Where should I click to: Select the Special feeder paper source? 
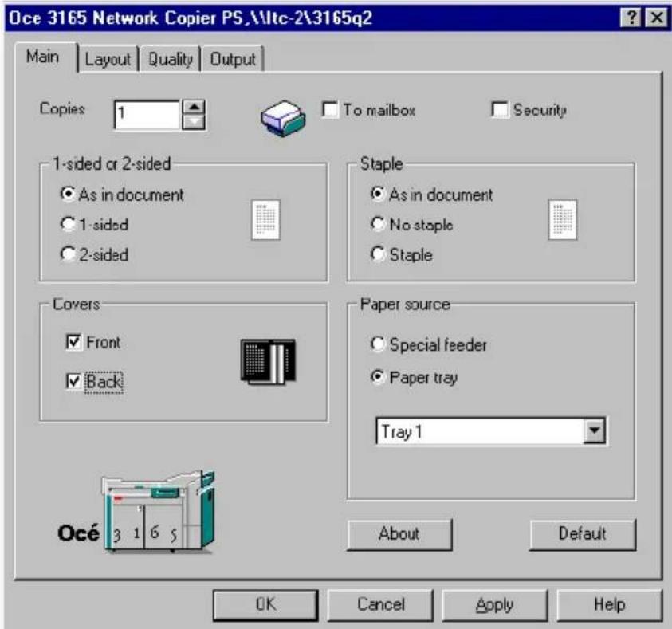[378, 344]
